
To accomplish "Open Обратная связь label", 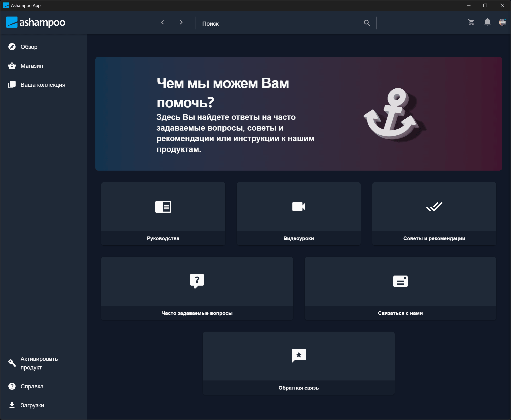I will click(299, 388).
